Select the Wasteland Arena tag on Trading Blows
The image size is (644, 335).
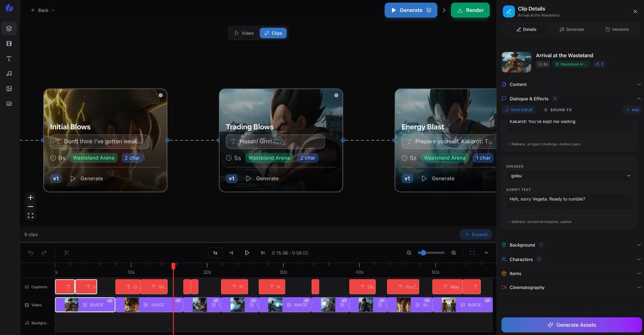[x=269, y=158]
